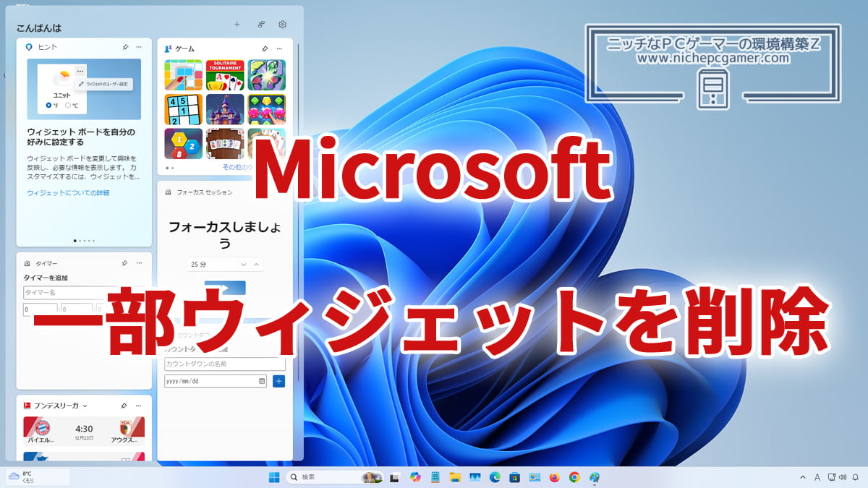Viewport: 868px width, 488px height.
Task: Open widgets settings gear
Action: [283, 25]
